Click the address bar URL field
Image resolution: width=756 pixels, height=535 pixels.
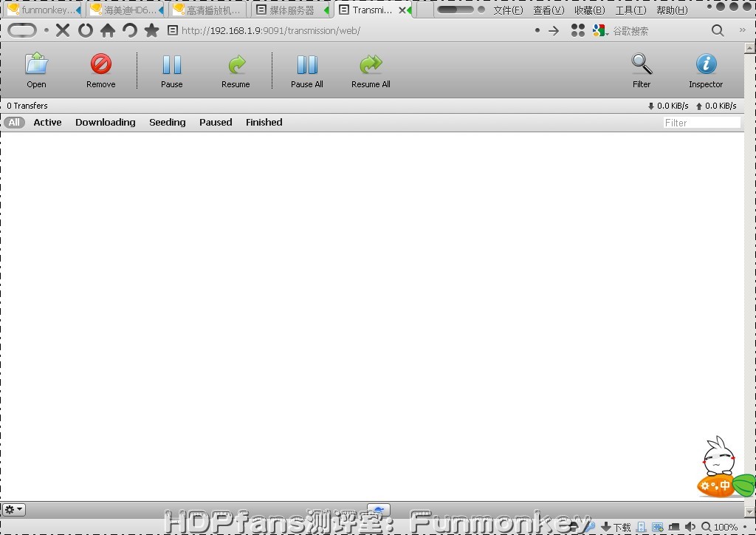tap(354, 31)
